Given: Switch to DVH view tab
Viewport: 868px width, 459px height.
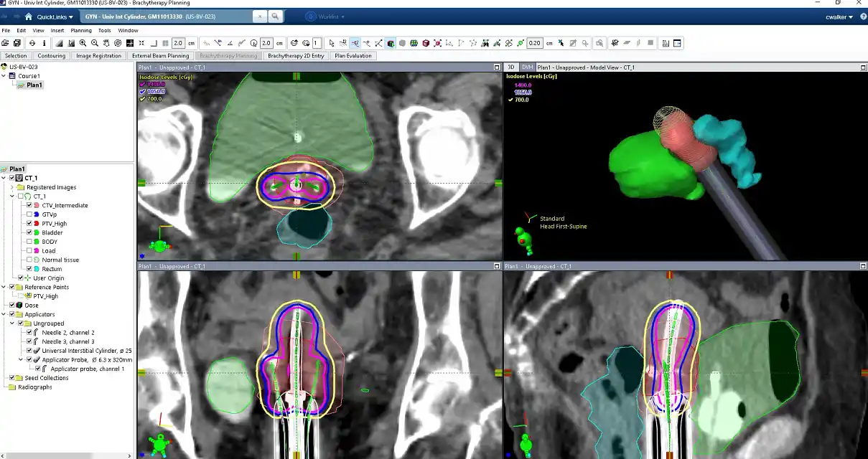Looking at the screenshot, I should [527, 67].
